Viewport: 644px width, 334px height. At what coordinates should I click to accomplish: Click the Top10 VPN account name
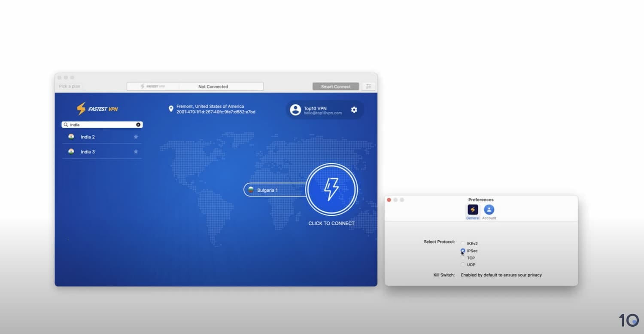click(x=316, y=108)
